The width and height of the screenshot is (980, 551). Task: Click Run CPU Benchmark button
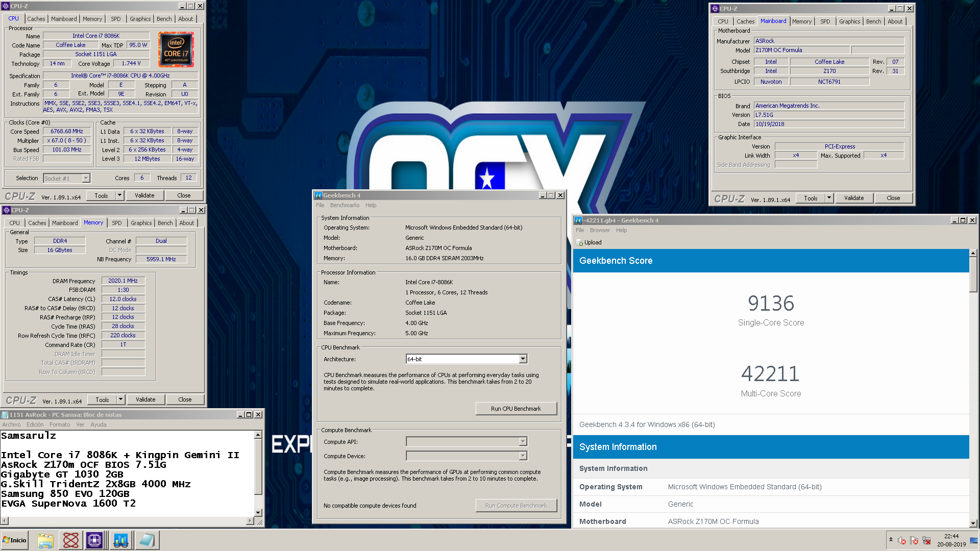[516, 409]
